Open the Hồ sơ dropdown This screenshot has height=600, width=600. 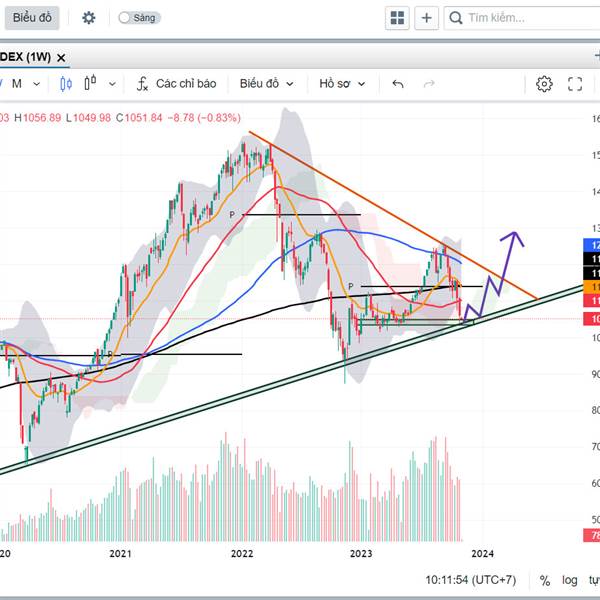tap(342, 83)
